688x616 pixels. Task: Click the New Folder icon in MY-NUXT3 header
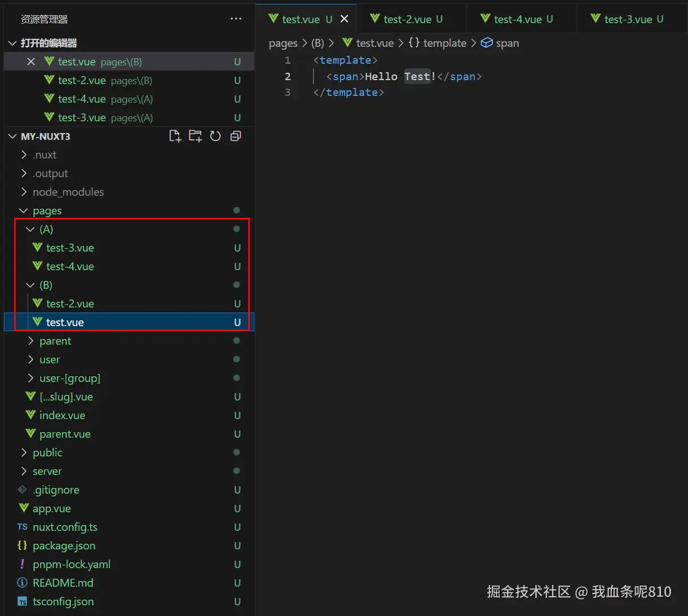pos(195,136)
